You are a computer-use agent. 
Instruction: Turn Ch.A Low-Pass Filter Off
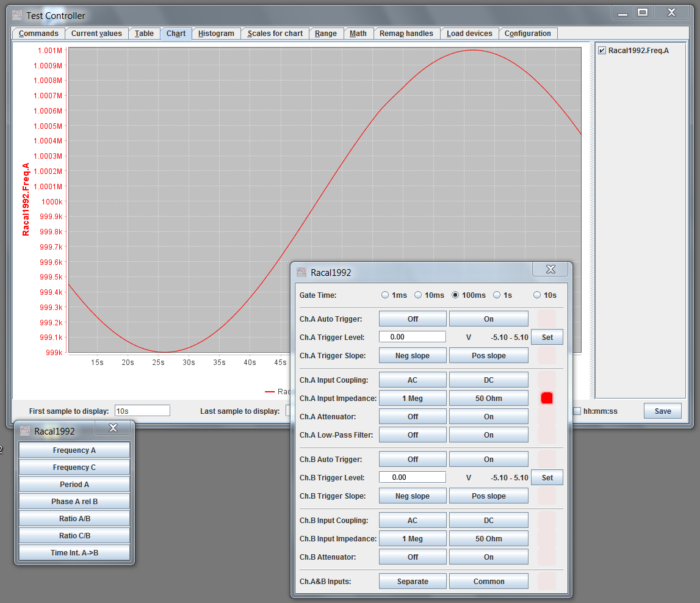pos(413,435)
